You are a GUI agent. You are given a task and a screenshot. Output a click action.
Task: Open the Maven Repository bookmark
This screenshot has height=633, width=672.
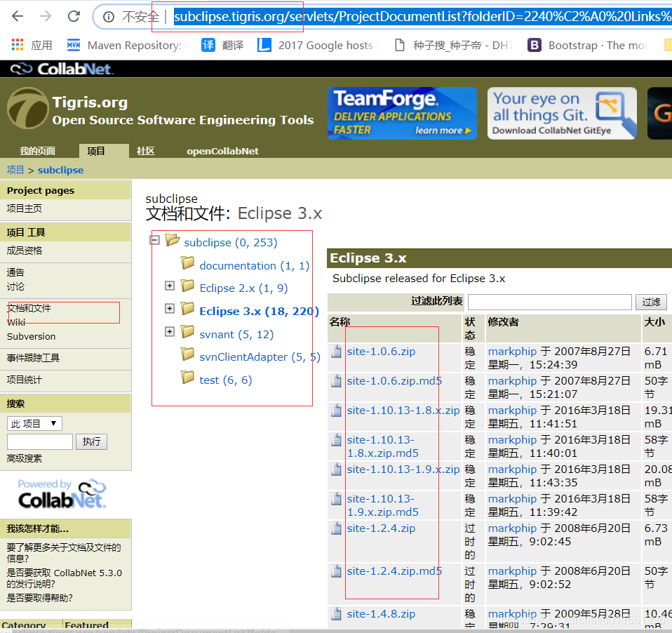tap(127, 45)
